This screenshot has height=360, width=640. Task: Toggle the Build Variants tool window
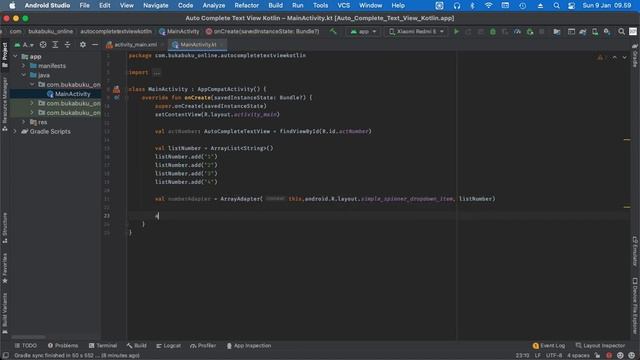(x=5, y=313)
